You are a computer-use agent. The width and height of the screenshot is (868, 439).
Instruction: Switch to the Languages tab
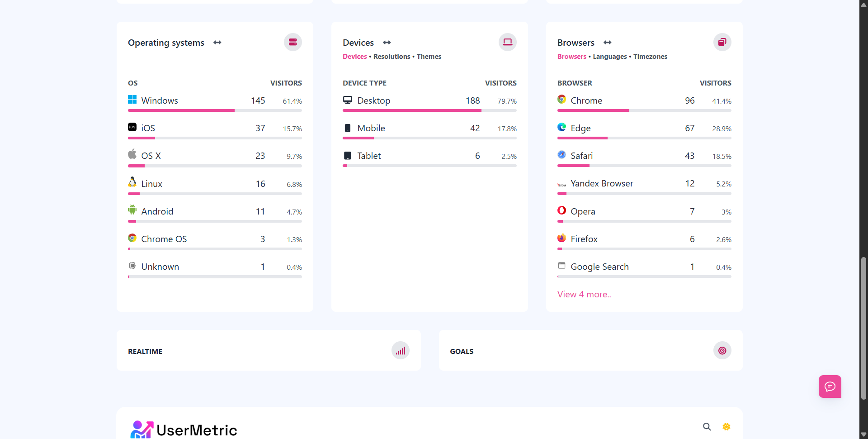pyautogui.click(x=610, y=57)
